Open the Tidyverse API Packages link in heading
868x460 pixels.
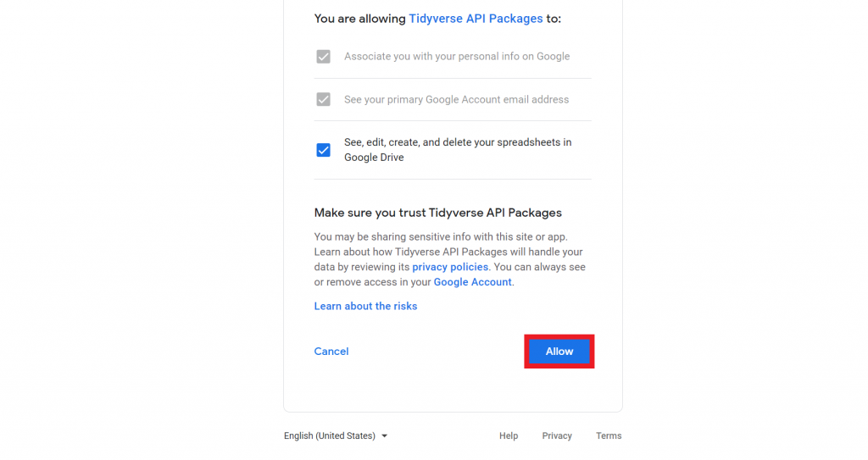pyautogui.click(x=476, y=19)
